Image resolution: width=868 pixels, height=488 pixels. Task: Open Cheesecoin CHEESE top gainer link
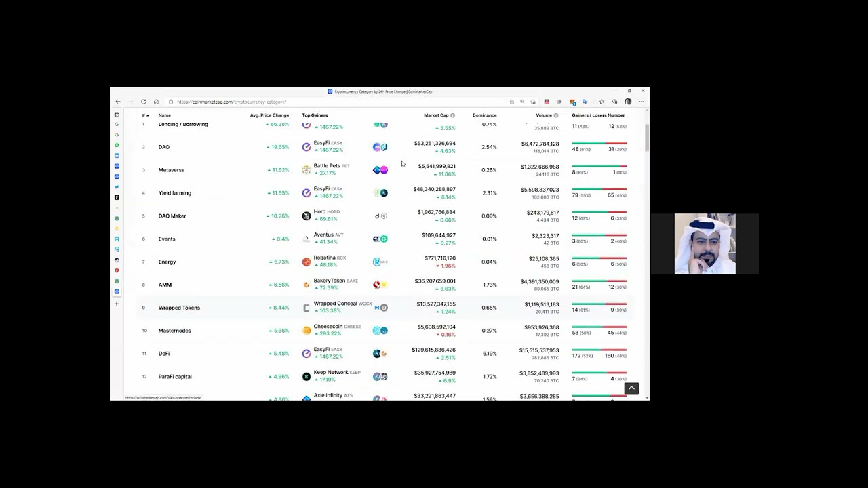click(x=337, y=327)
